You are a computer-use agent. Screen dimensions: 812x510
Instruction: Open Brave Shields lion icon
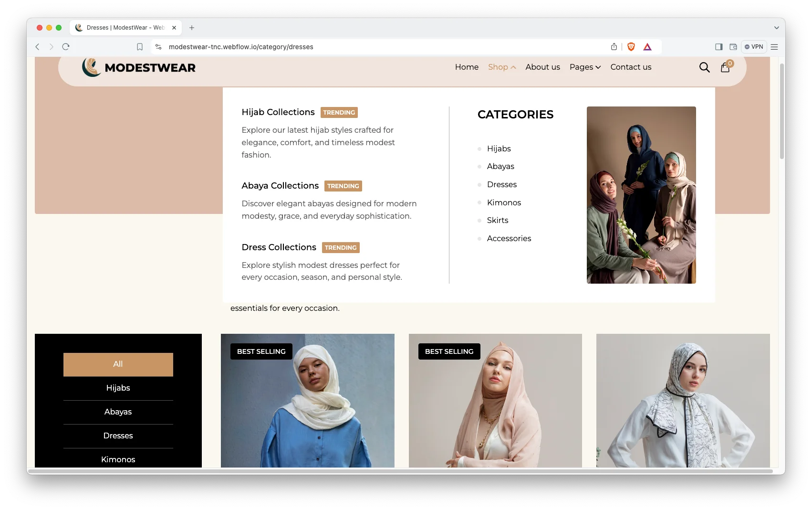pos(631,47)
